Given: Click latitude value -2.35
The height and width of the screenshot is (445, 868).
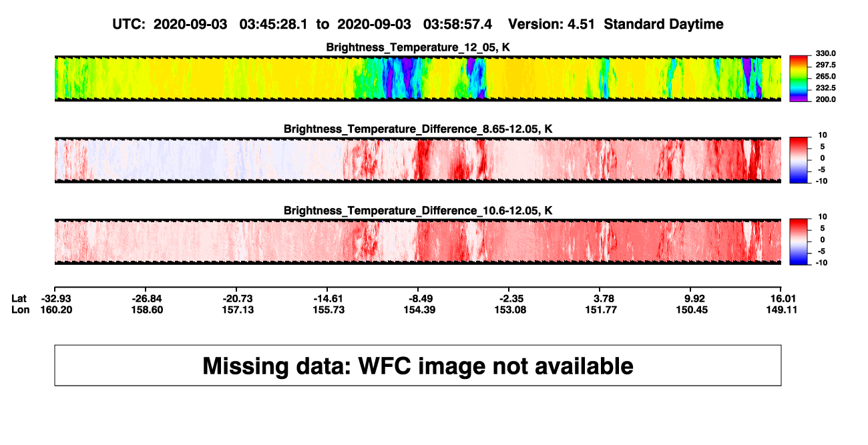Looking at the screenshot, I should 511,298.
